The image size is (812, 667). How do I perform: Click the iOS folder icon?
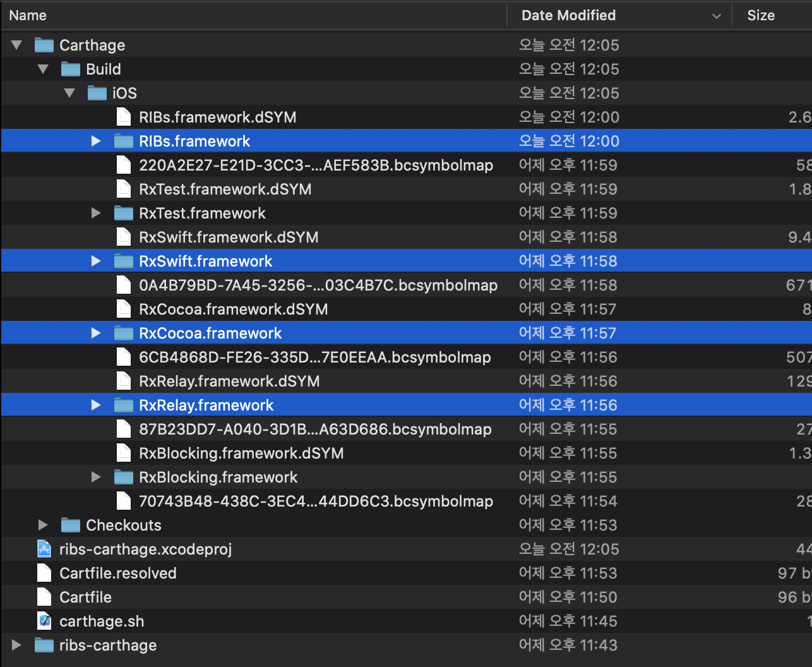coord(97,93)
